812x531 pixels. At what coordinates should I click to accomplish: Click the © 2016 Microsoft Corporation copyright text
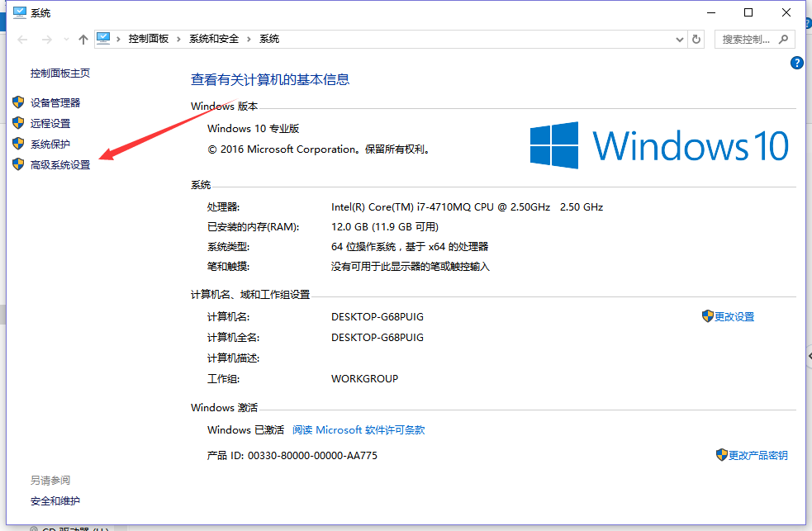tap(318, 149)
